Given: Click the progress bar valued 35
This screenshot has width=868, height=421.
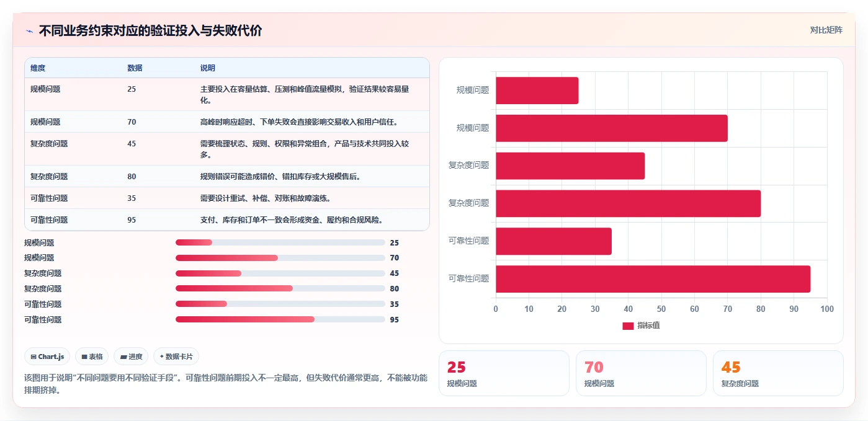Looking at the screenshot, I should (x=280, y=304).
